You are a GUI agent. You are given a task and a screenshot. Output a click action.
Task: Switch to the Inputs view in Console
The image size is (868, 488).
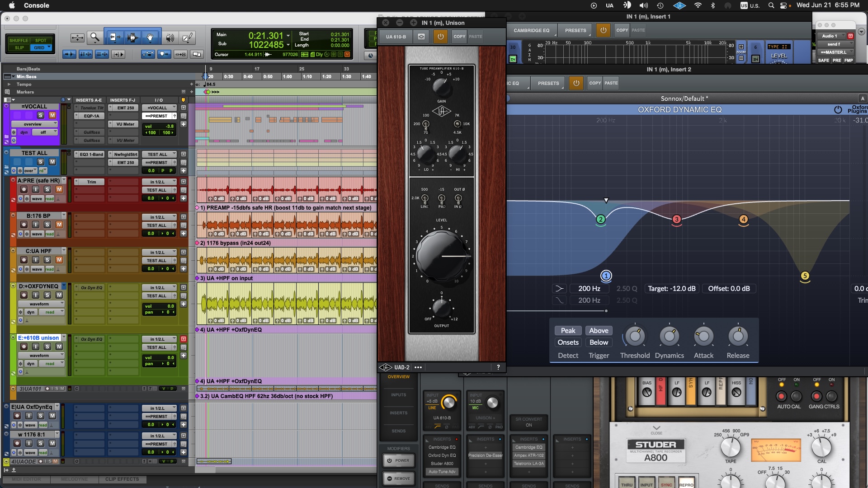coord(398,395)
